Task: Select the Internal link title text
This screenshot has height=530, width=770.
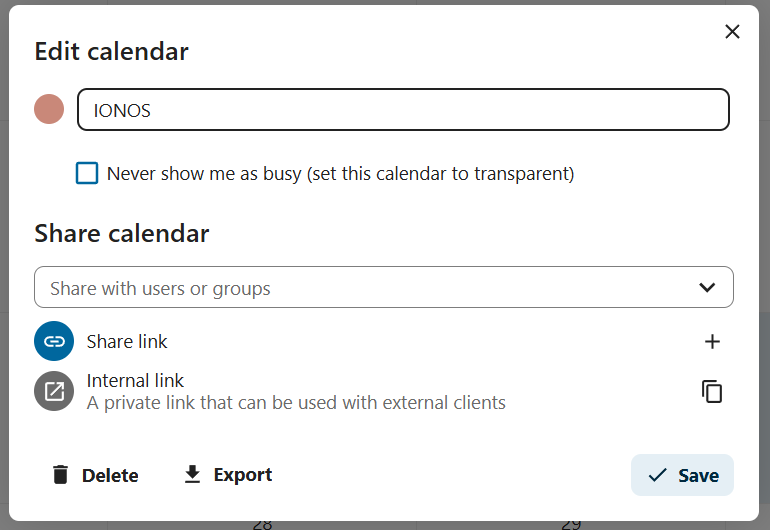Action: tap(135, 380)
